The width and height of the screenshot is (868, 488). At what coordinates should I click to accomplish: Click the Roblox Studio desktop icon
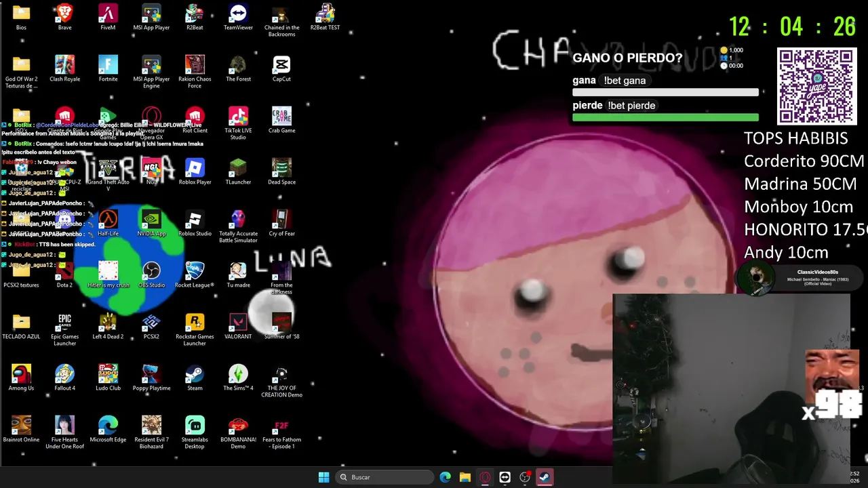(195, 224)
